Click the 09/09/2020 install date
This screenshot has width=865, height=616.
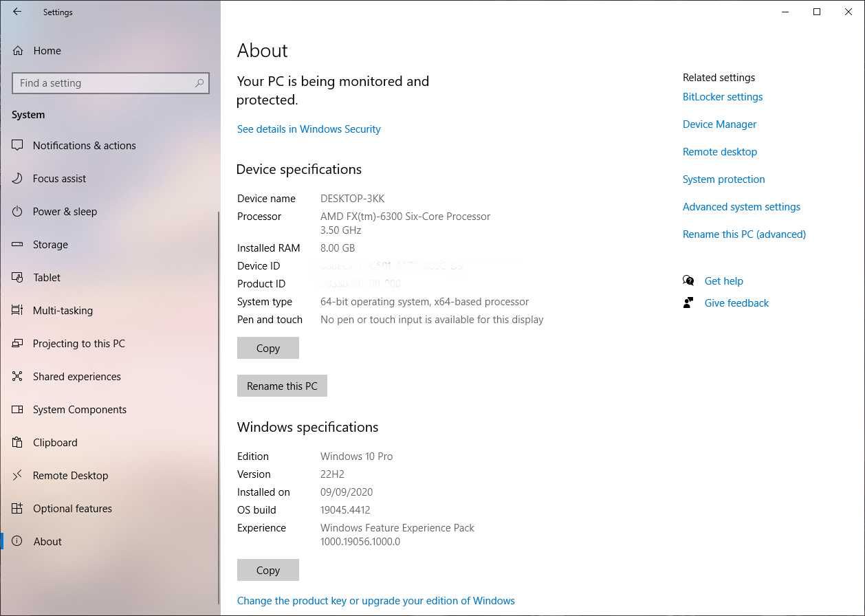click(347, 492)
